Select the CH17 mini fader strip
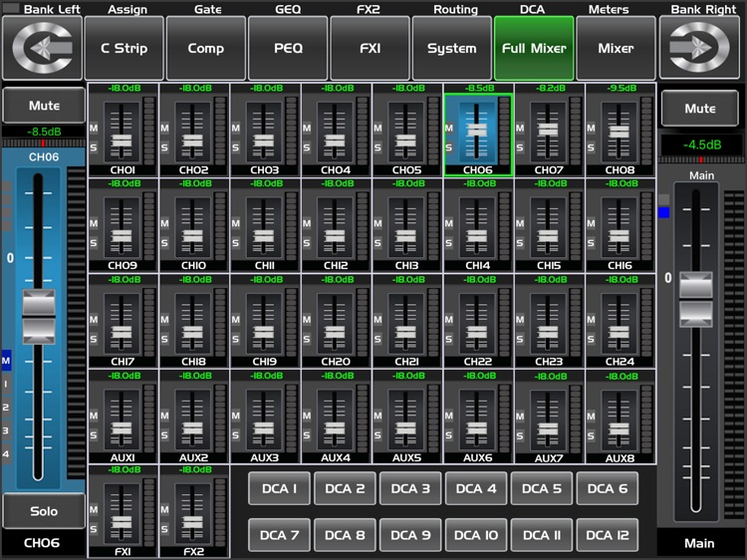Screen dimensions: 747x560 (x=123, y=321)
